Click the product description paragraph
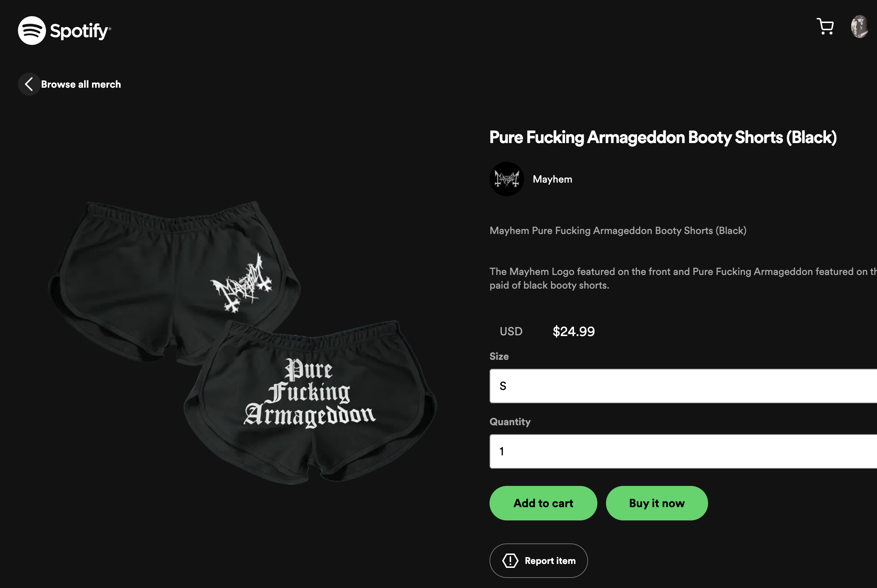 (x=683, y=278)
